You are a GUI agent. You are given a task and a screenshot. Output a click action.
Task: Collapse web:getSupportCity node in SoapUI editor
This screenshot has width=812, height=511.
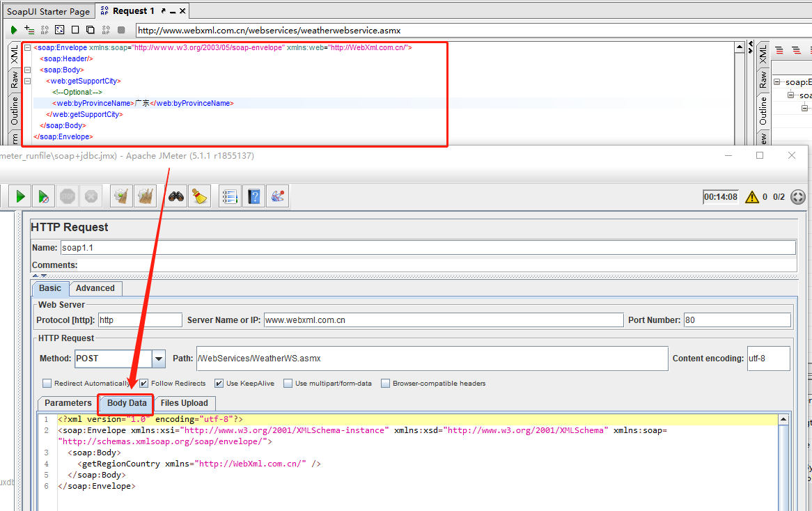pyautogui.click(x=27, y=81)
